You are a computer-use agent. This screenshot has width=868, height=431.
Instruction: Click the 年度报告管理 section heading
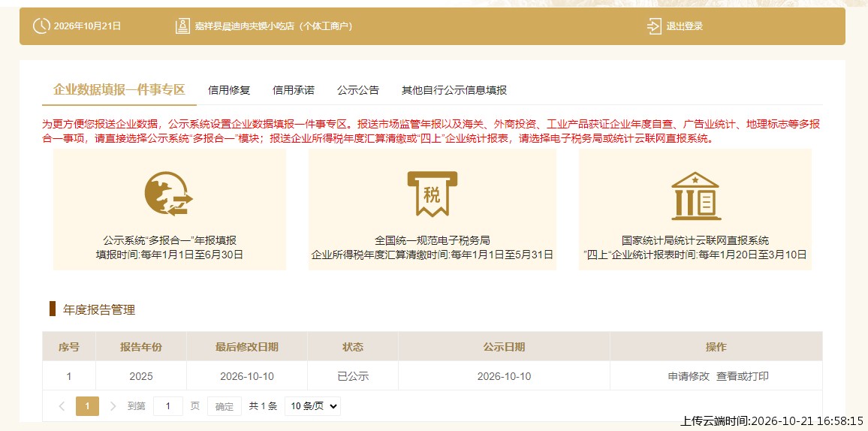99,309
